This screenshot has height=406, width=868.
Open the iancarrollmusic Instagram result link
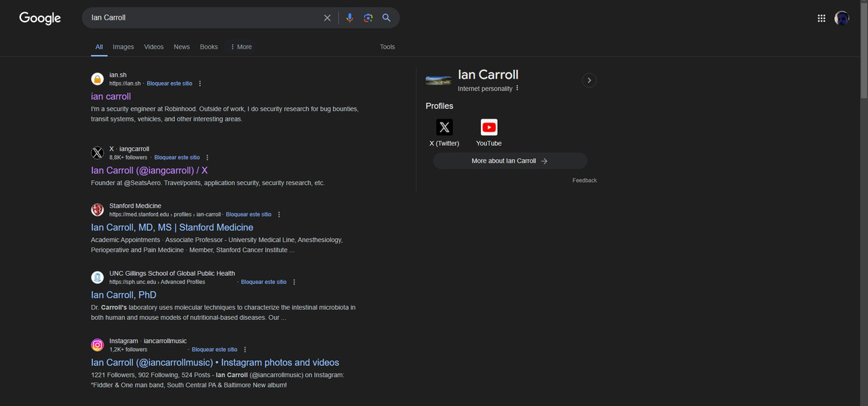215,363
